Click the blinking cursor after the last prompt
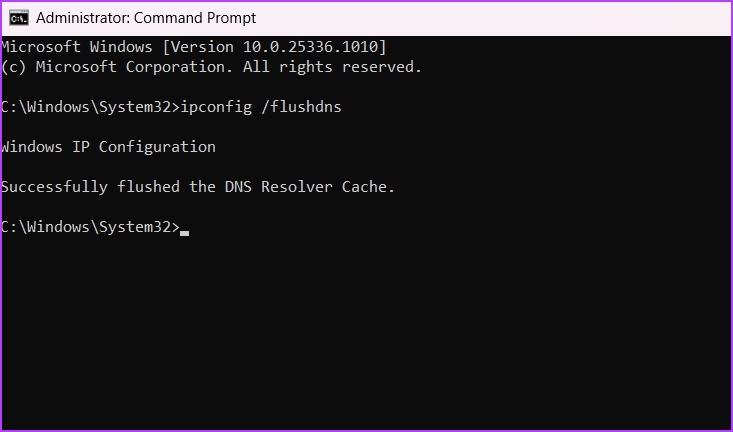The image size is (733, 432). tap(185, 232)
